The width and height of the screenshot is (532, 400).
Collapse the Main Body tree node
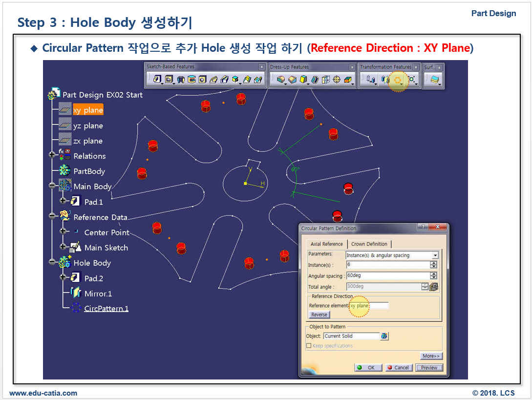[x=52, y=187]
